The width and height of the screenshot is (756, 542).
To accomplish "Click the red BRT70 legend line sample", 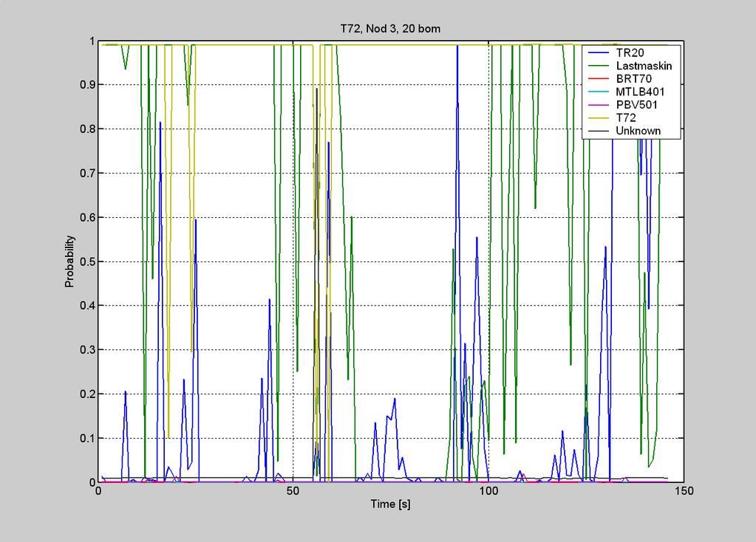I will pos(599,79).
